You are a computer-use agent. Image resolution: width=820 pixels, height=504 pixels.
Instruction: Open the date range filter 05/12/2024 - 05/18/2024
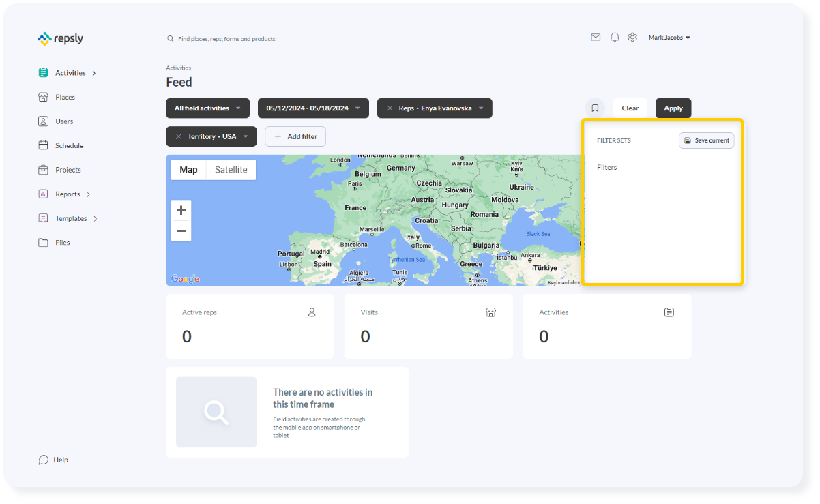(x=313, y=108)
